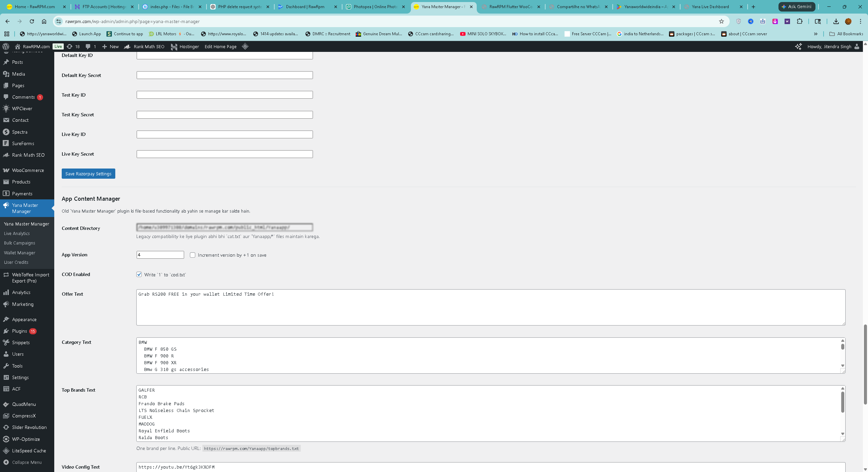Click inside the App Version input field
The image size is (868, 472).
click(160, 255)
